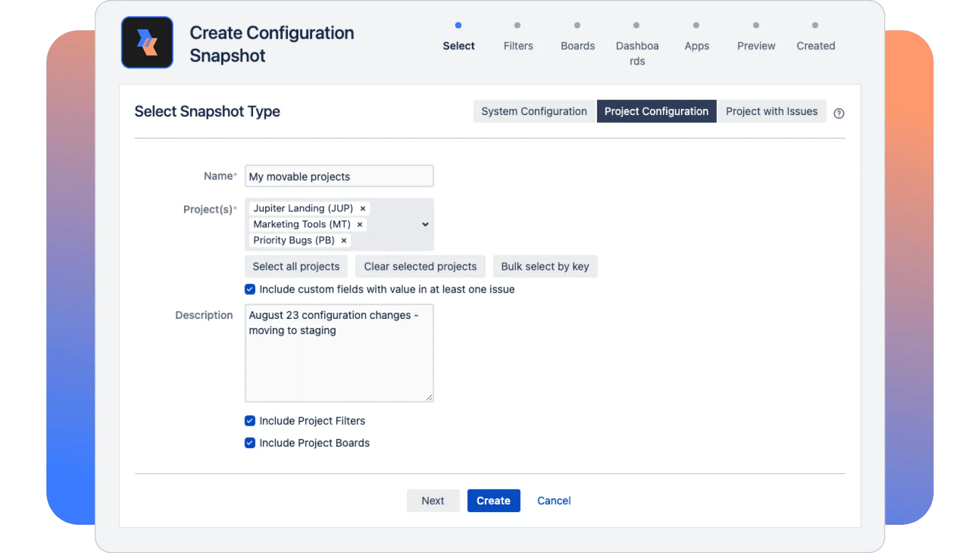Select Project Configuration snapshot type
980x553 pixels.
tap(656, 112)
